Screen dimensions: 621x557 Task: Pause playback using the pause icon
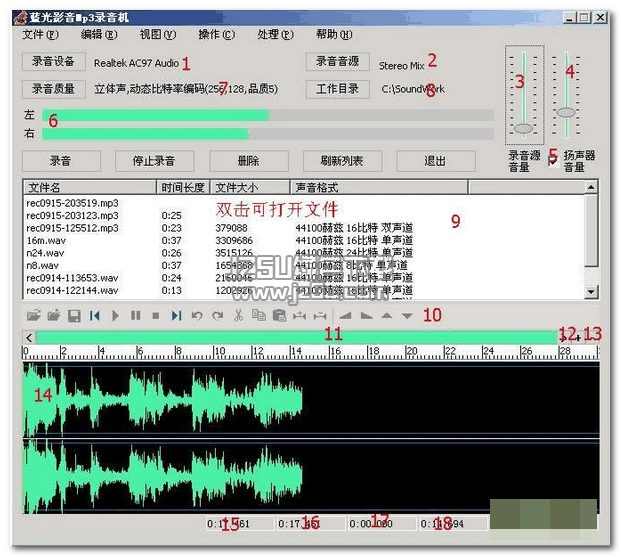(135, 316)
